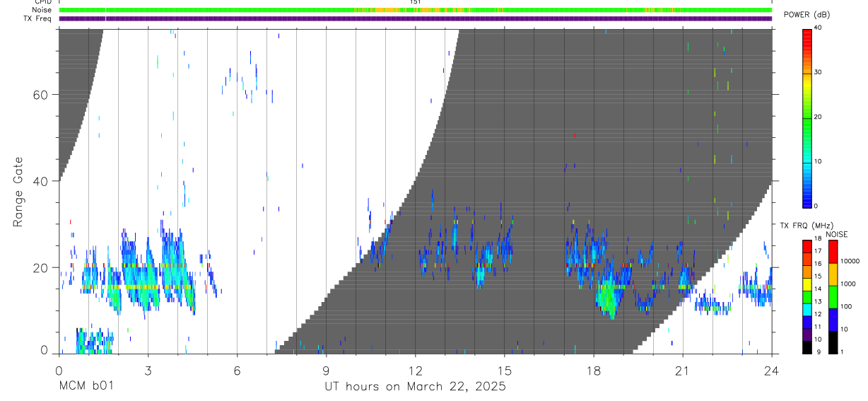This screenshot has height=401, width=868.
Task: Click the 0 tick on POWER scale
Action: pyautogui.click(x=815, y=206)
